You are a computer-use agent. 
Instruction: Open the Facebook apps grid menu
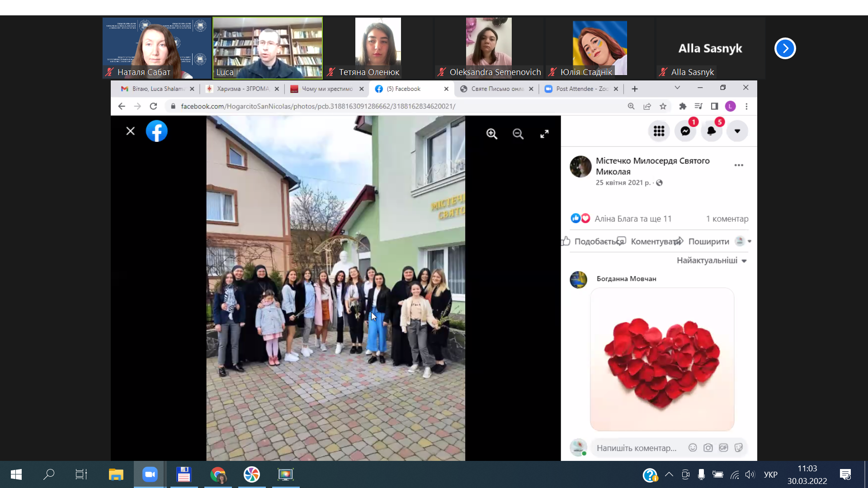(x=659, y=131)
